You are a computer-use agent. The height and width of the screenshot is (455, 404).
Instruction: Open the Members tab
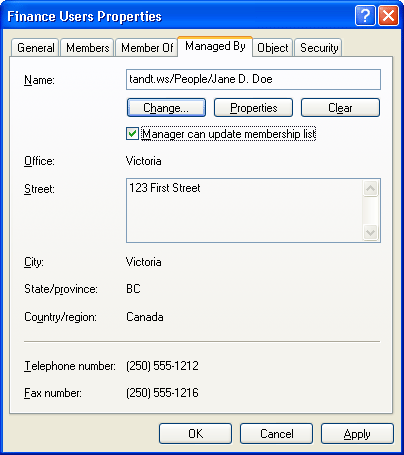88,48
